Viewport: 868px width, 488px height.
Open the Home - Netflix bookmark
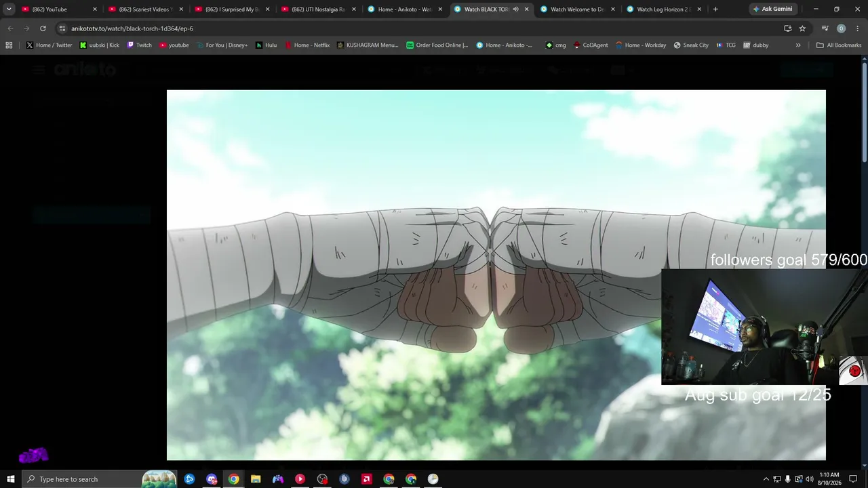pos(307,45)
